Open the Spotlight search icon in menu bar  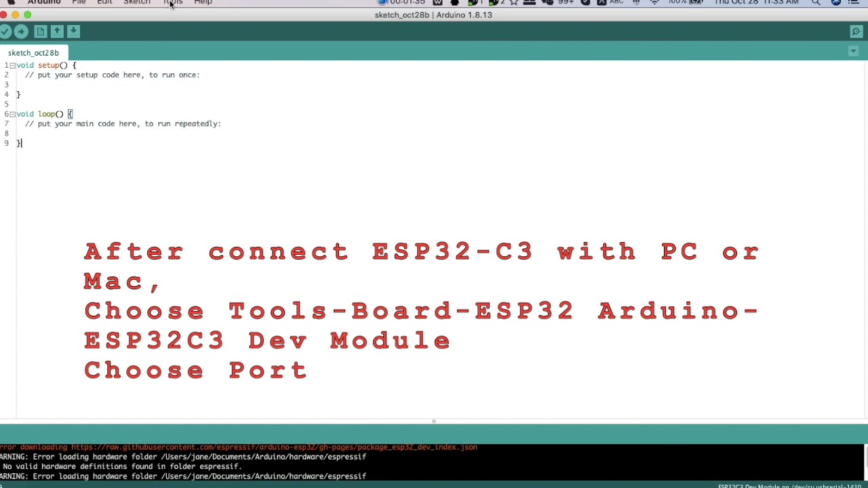point(816,2)
